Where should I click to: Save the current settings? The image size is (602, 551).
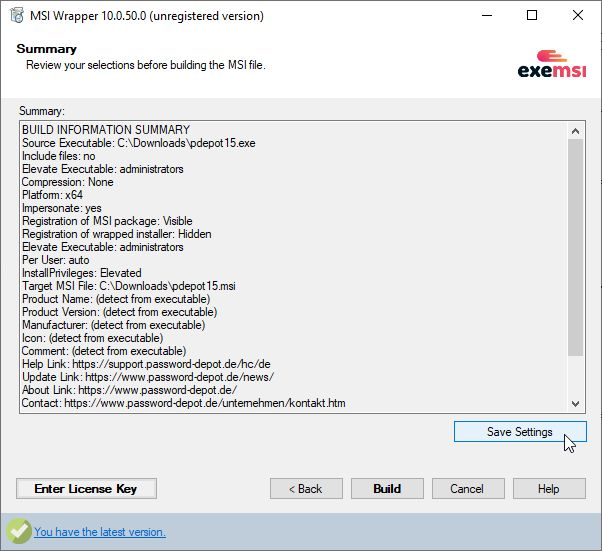click(520, 432)
